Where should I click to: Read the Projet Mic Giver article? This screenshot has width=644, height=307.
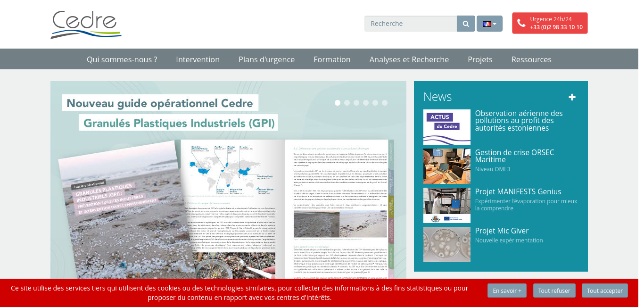coord(502,231)
